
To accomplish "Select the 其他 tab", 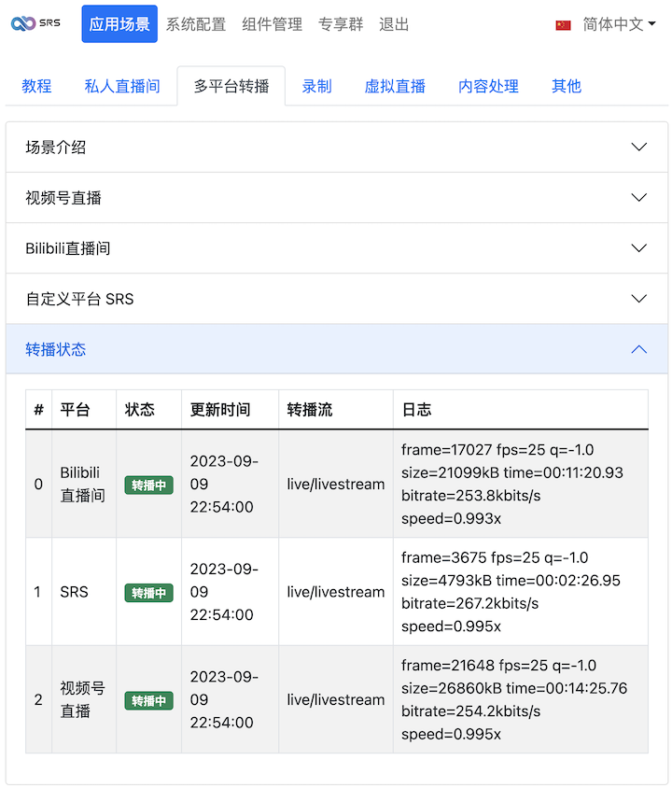I will (567, 87).
